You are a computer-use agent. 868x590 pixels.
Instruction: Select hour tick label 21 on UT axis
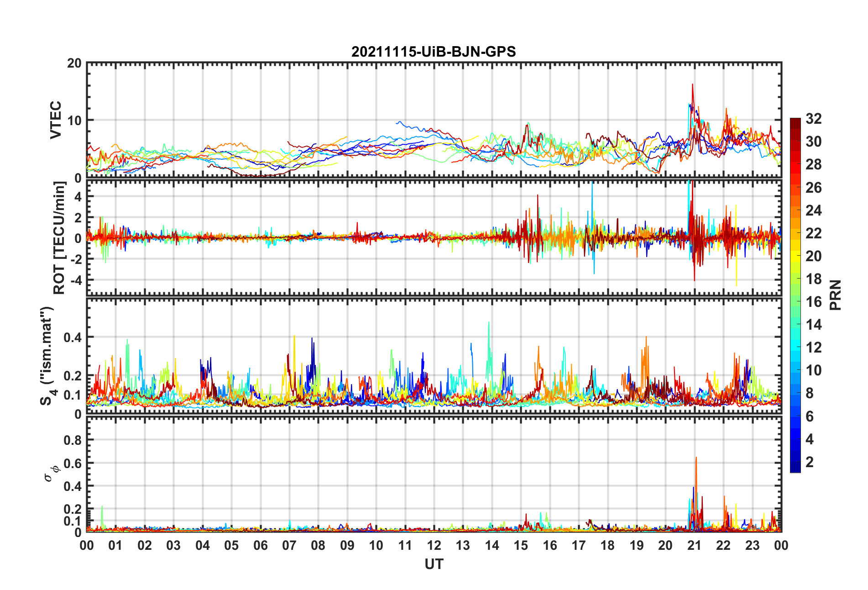click(695, 545)
